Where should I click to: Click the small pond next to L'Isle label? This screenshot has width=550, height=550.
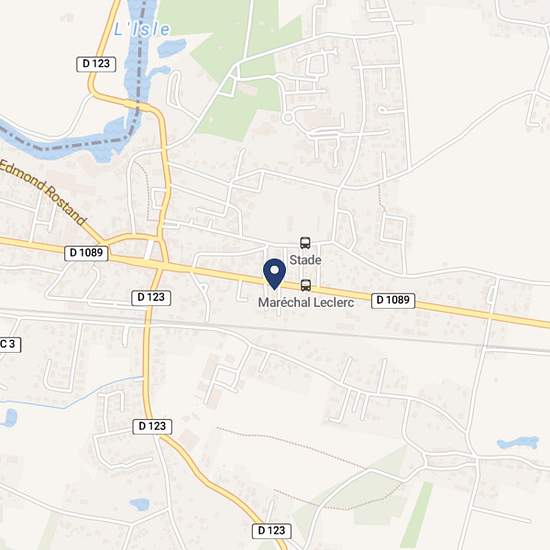pos(172,48)
